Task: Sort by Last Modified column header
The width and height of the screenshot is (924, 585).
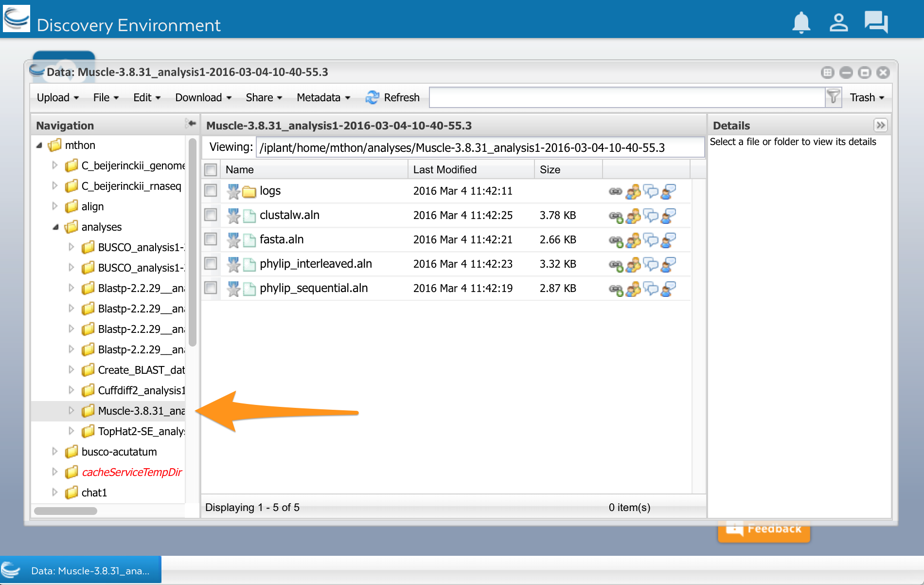Action: pos(471,170)
